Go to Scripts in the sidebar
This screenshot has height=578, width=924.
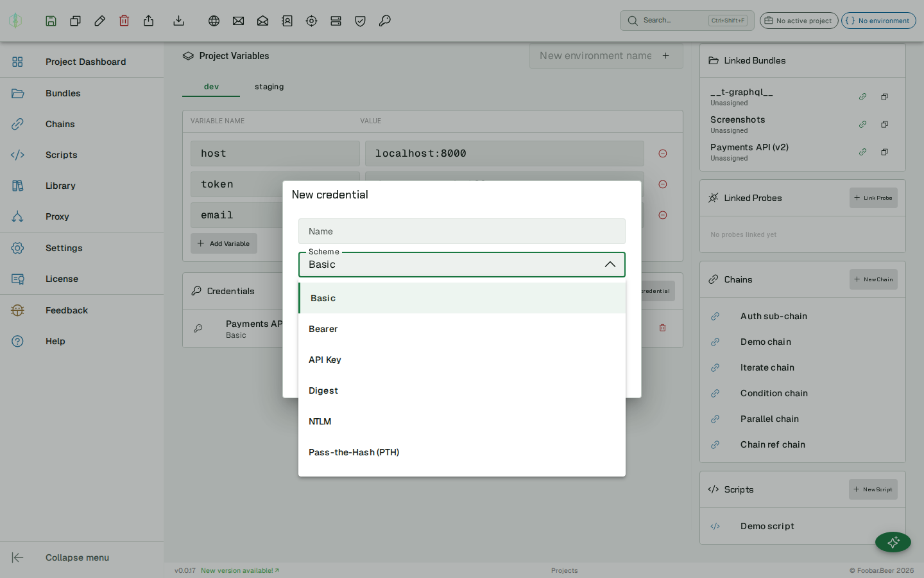pos(81,155)
